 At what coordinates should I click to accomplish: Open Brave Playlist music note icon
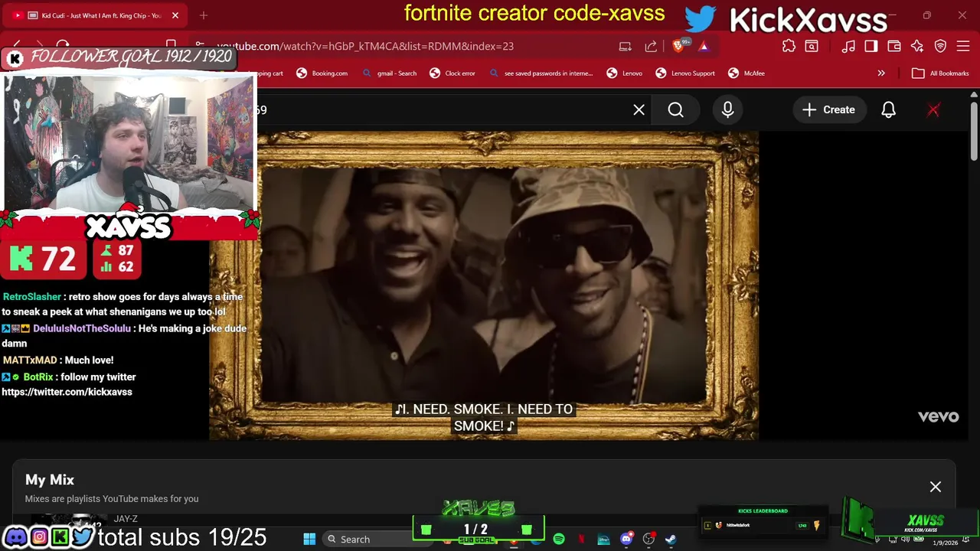pos(848,46)
